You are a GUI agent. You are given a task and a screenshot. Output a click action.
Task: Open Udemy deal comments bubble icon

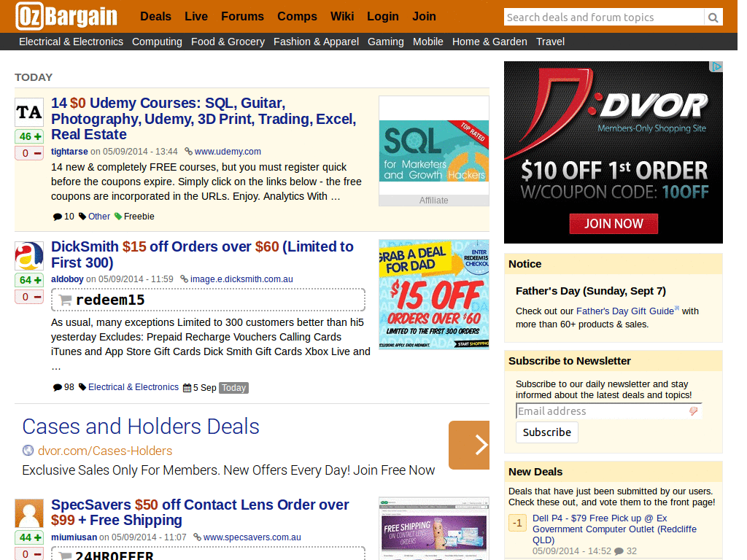58,217
